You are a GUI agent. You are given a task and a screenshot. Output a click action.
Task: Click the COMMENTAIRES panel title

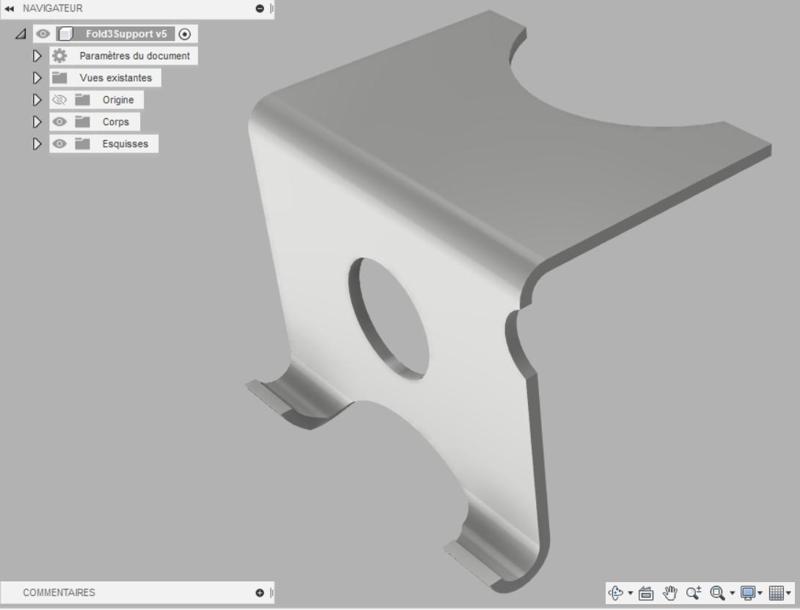tap(59, 592)
